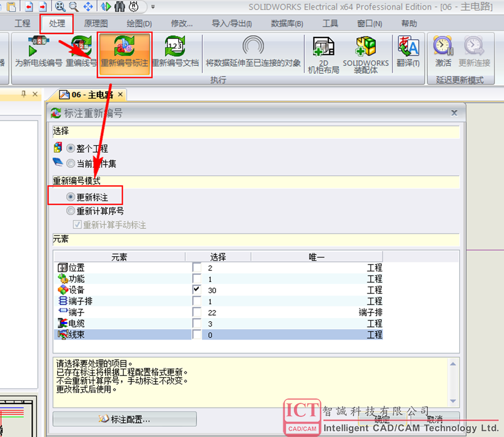Select the 端子排 element row
Viewport: 504px width, 437px height.
pos(218,301)
